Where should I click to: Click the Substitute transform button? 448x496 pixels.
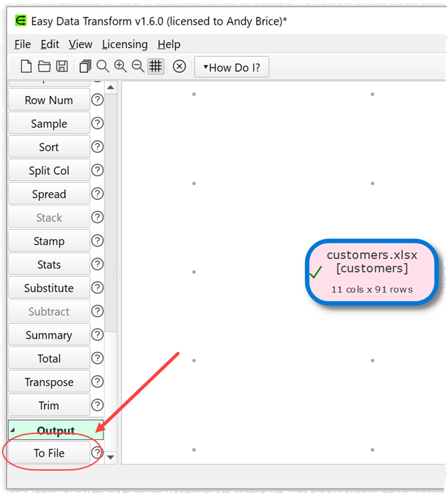point(49,288)
